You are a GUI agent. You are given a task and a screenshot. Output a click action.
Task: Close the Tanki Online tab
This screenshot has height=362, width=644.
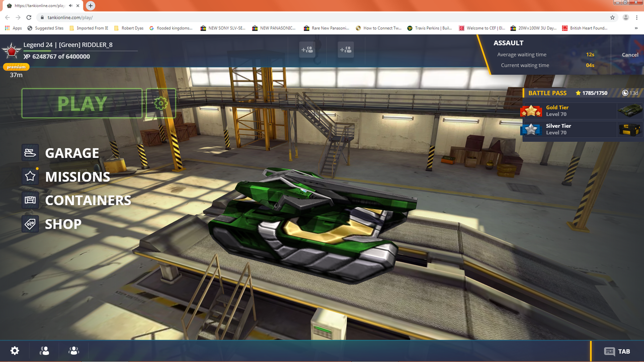[78, 6]
